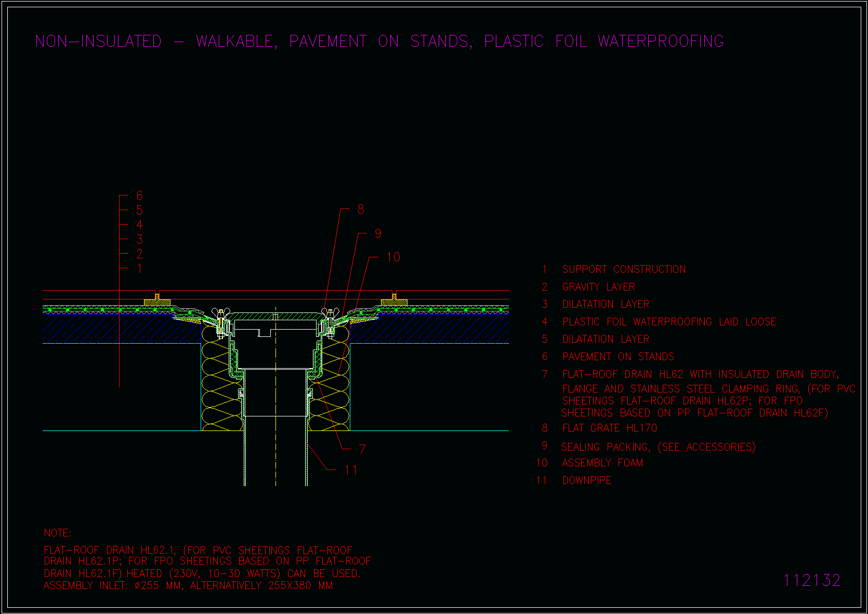Screen dimensions: 868x614
Task: Click callout number 11 near the downpipe
Action: (351, 471)
